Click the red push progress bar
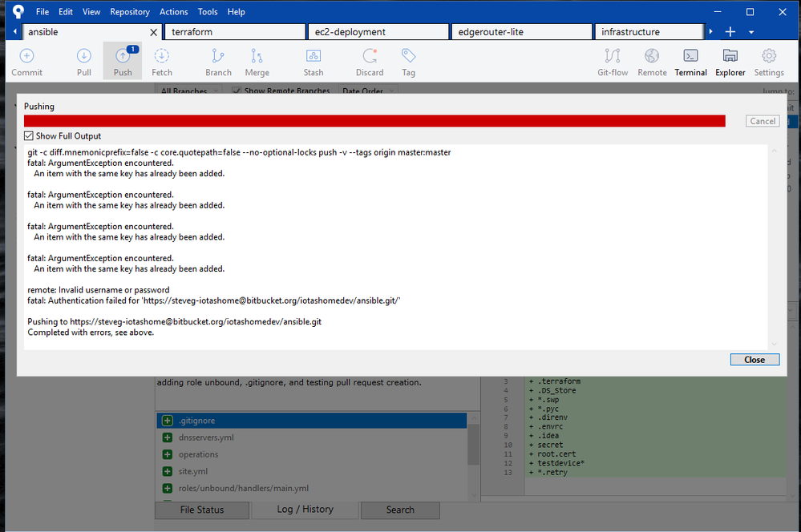This screenshot has height=532, width=801. pyautogui.click(x=374, y=120)
